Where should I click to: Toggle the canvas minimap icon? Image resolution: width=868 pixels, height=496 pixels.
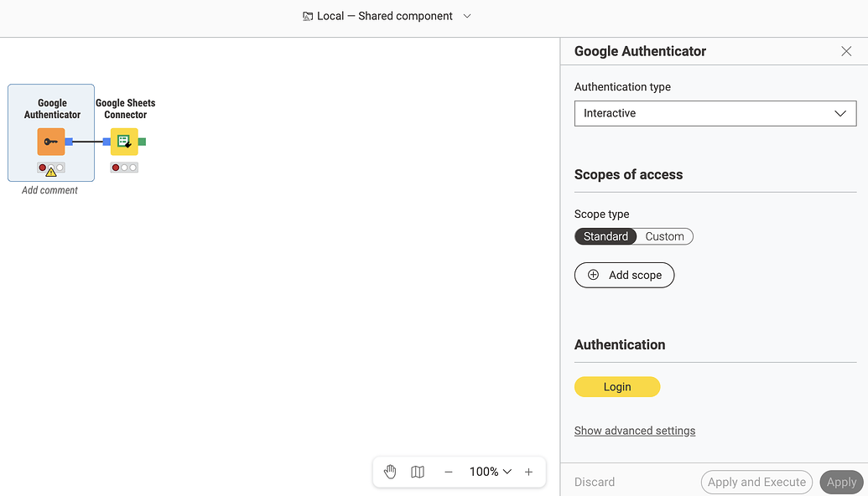(x=418, y=472)
